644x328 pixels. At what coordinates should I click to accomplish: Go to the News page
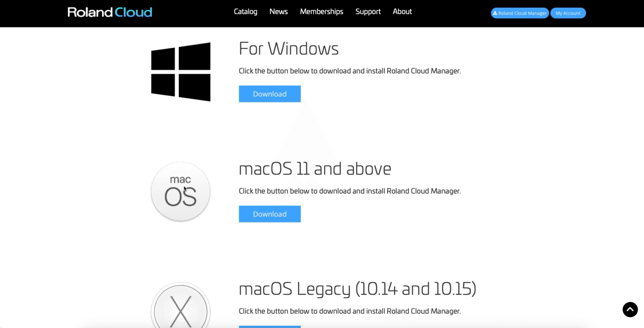(278, 12)
